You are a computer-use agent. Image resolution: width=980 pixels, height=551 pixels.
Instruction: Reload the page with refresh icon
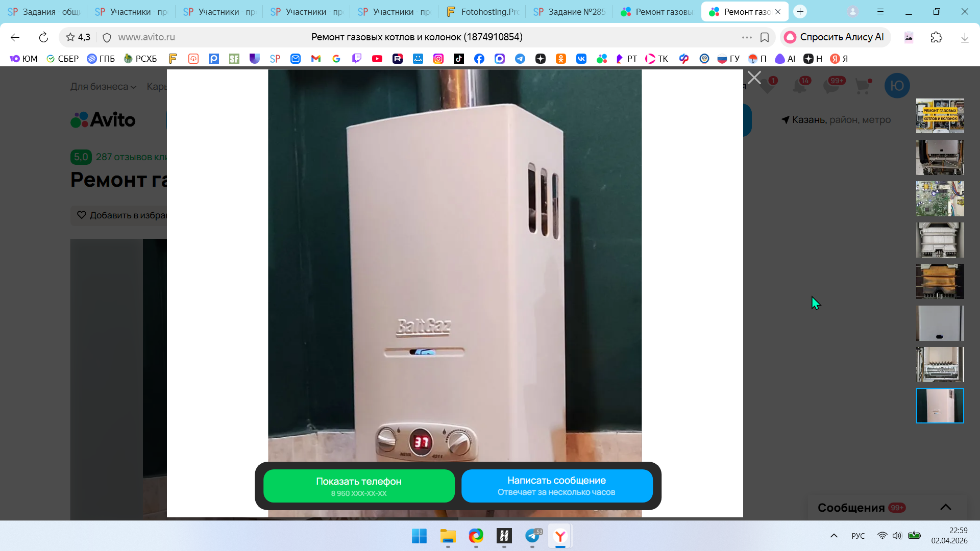43,37
